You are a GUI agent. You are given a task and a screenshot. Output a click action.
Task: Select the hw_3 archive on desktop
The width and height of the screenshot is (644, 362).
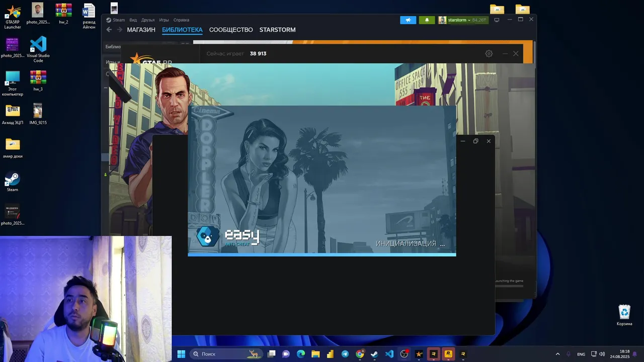(x=38, y=80)
